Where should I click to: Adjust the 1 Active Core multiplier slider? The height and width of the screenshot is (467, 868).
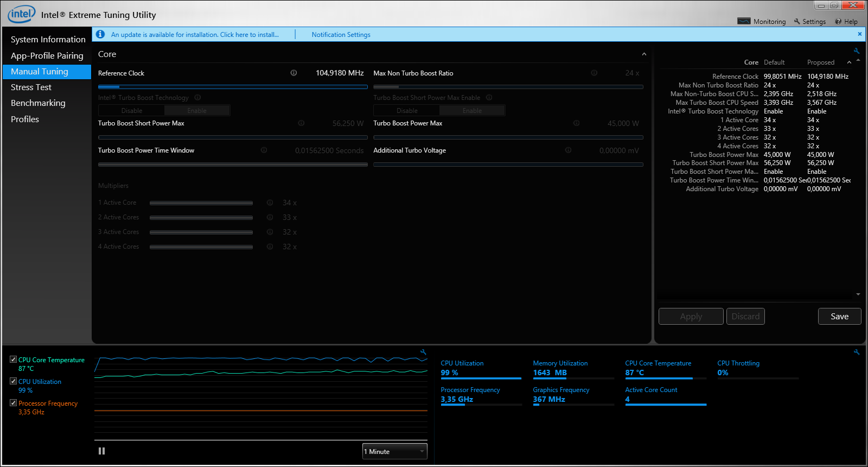201,203
